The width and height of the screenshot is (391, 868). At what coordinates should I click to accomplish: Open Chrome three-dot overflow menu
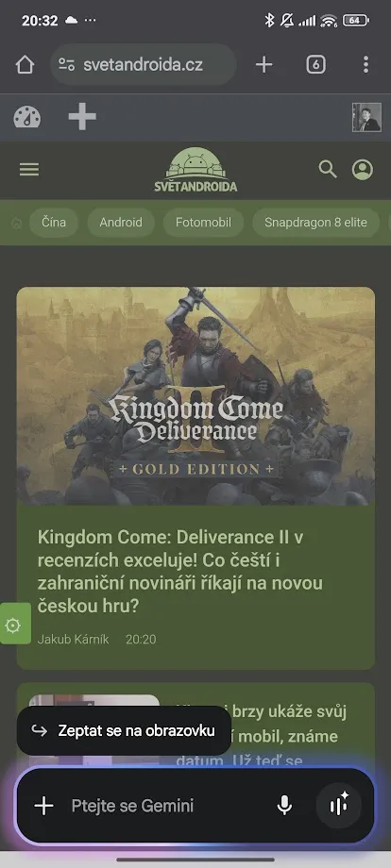pos(365,65)
